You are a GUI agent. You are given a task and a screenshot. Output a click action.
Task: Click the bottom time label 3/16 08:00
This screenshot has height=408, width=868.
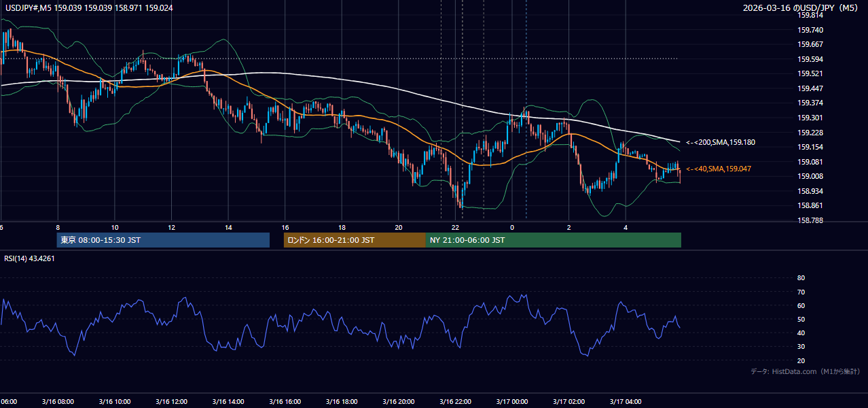pos(58,402)
